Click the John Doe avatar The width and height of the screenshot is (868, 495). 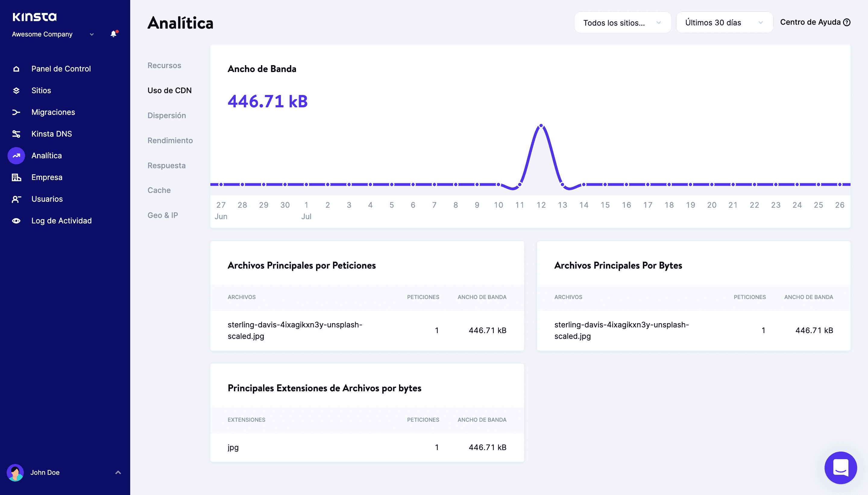click(x=15, y=473)
